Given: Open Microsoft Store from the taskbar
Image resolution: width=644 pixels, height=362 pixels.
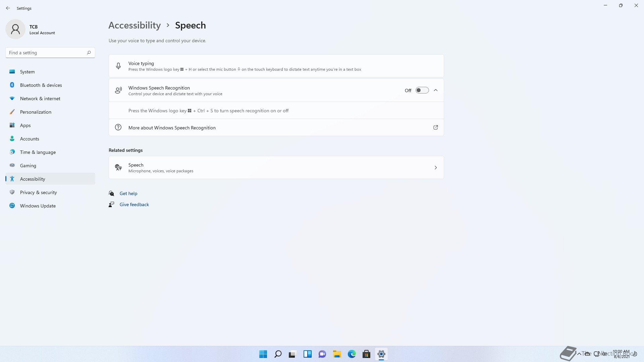Looking at the screenshot, I should (x=367, y=354).
